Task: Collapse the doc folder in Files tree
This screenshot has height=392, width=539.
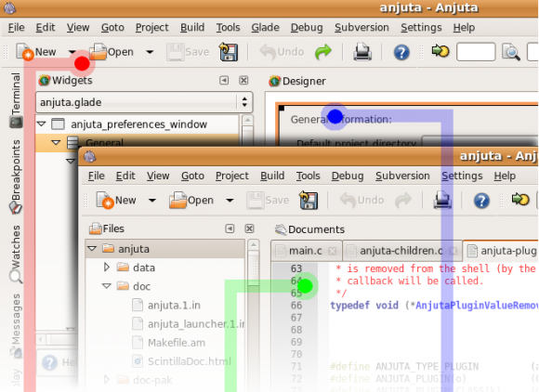Action: (107, 286)
